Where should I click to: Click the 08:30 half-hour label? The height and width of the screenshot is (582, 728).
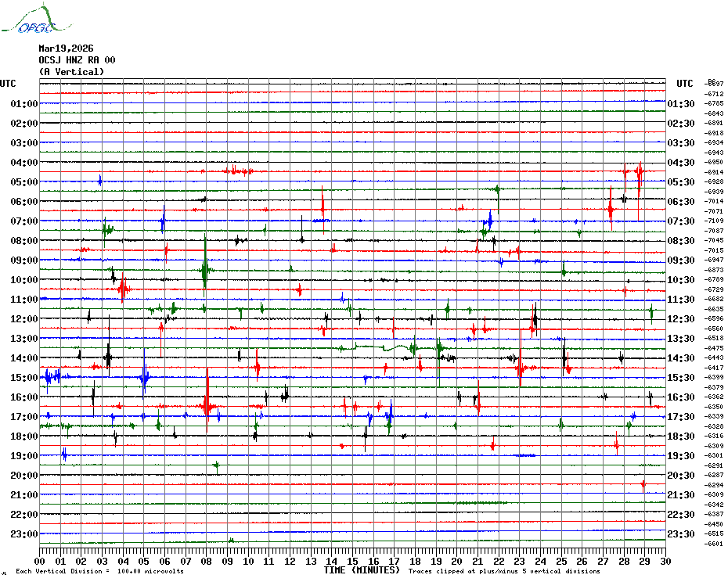click(681, 240)
